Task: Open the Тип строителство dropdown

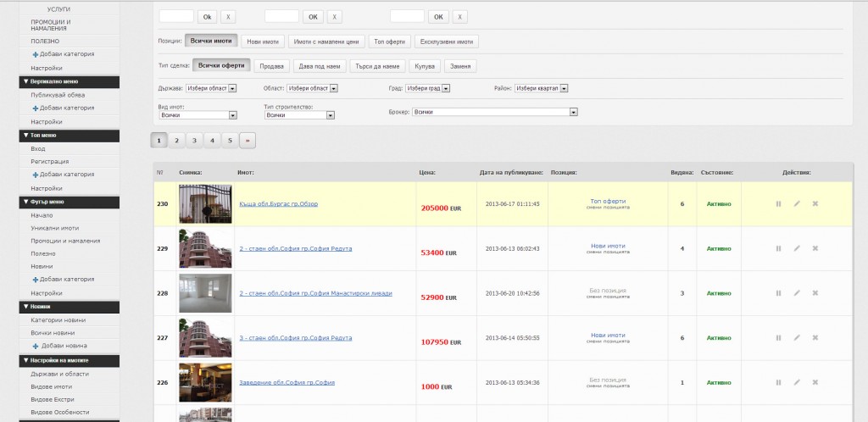Action: (x=299, y=115)
